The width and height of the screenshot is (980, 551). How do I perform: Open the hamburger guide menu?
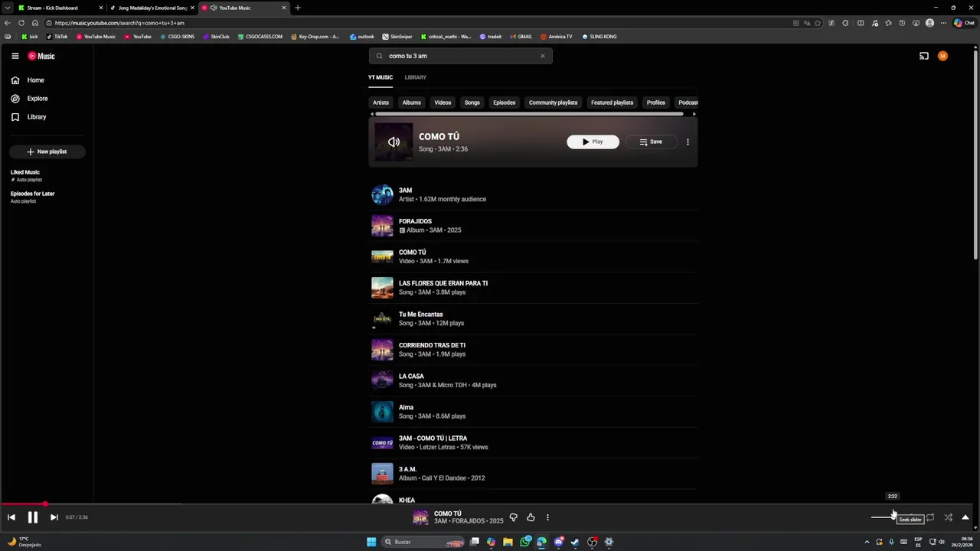tap(15, 56)
